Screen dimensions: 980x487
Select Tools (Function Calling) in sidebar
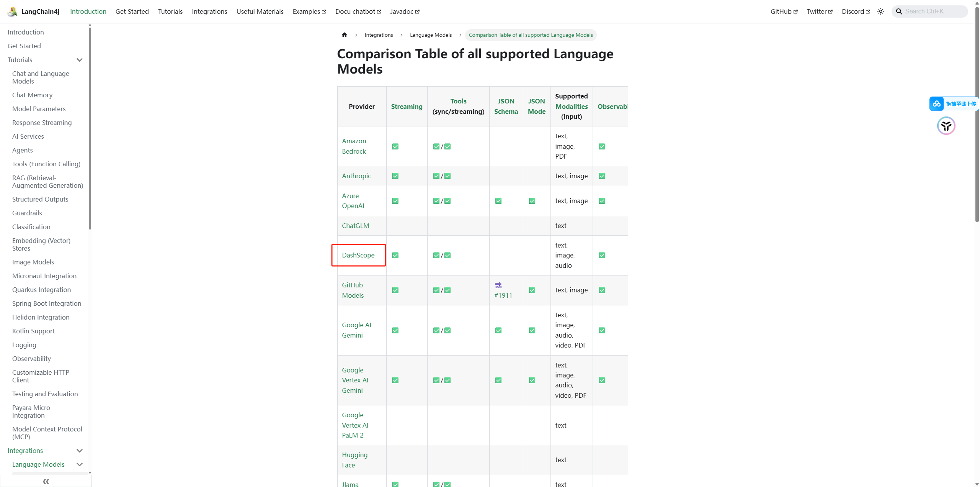(x=46, y=164)
